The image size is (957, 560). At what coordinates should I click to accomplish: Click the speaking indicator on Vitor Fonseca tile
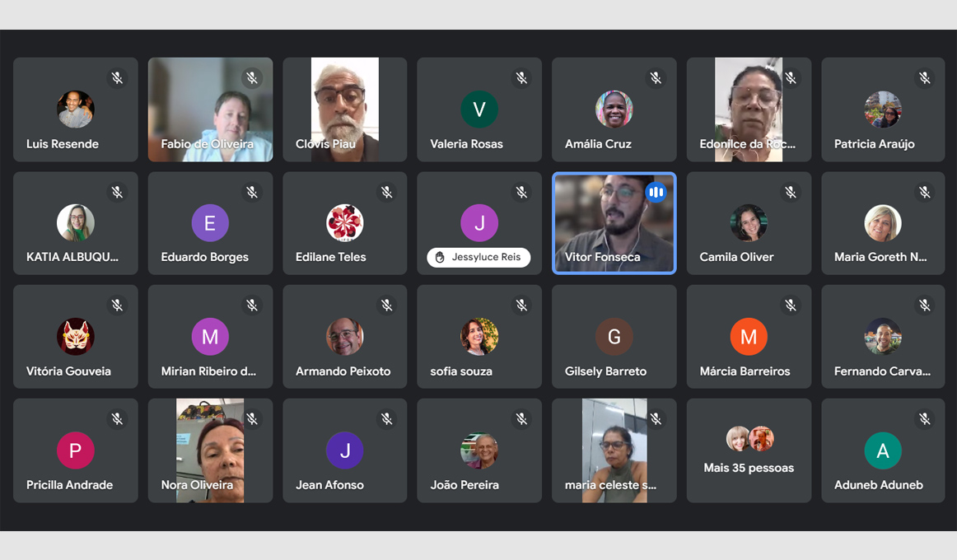pyautogui.click(x=656, y=192)
